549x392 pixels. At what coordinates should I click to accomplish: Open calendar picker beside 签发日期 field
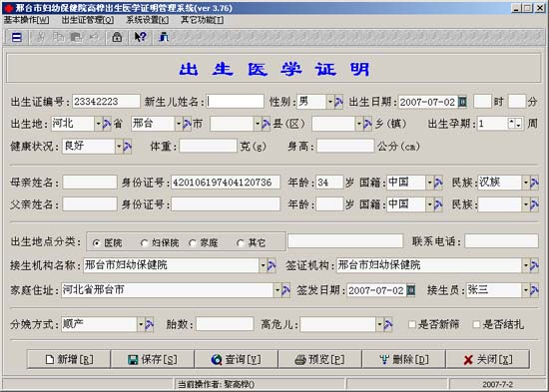[x=410, y=290]
